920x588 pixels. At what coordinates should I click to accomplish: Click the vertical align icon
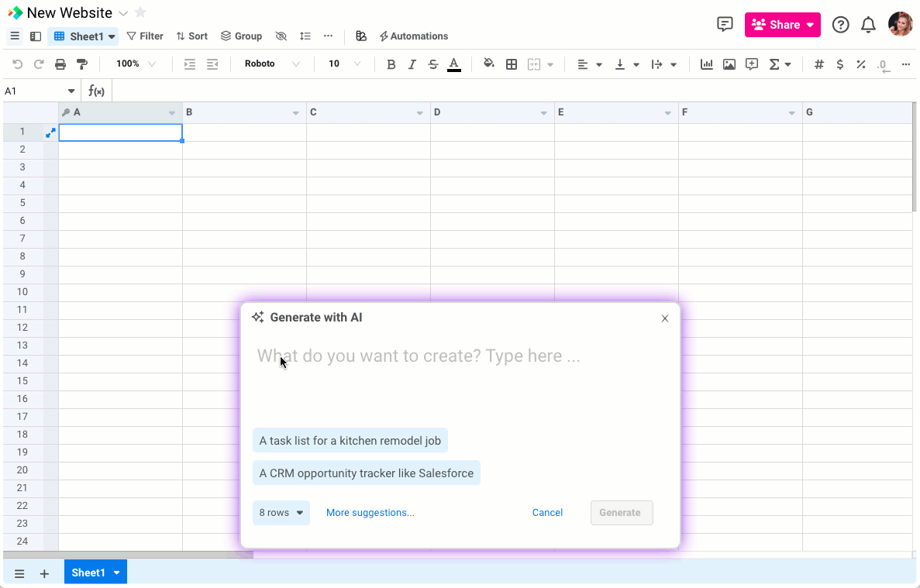[619, 64]
